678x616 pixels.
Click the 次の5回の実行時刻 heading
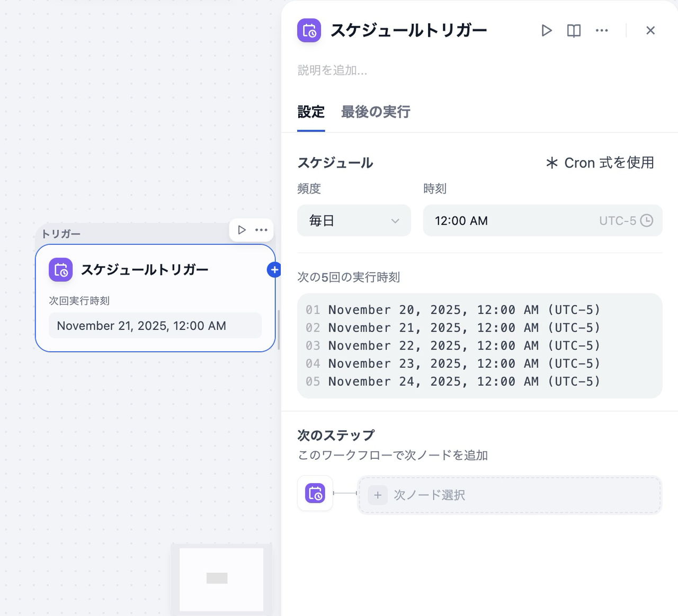349,277
